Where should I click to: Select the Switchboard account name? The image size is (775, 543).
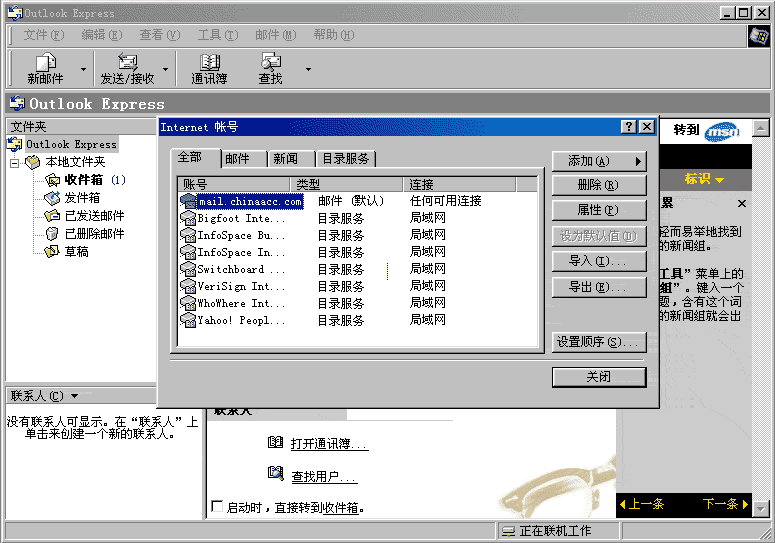pyautogui.click(x=241, y=269)
